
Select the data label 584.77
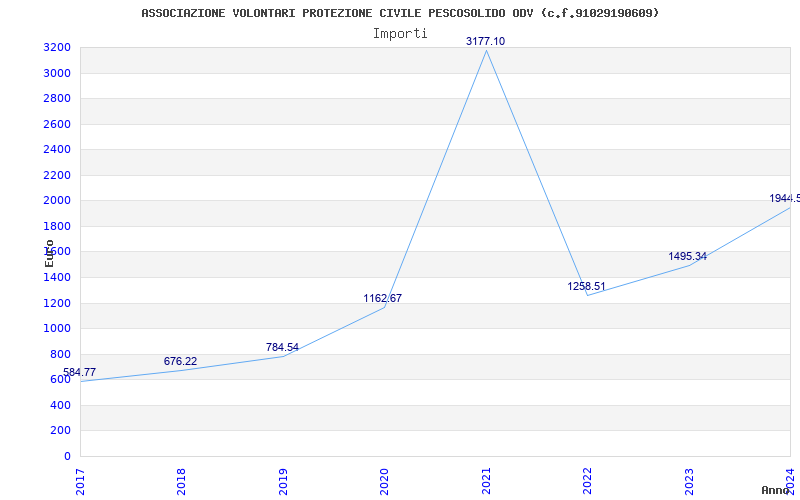pos(79,372)
